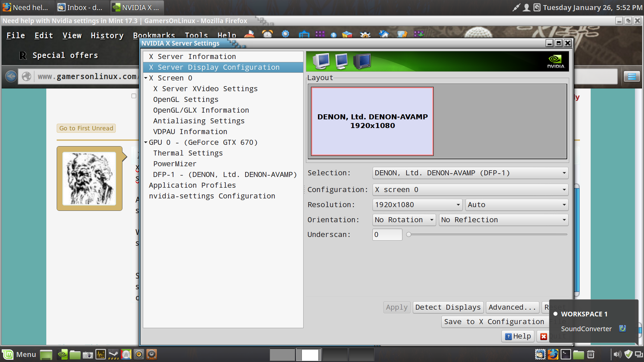Open the green folder near the trash
The height and width of the screenshot is (362, 644).
point(578,354)
